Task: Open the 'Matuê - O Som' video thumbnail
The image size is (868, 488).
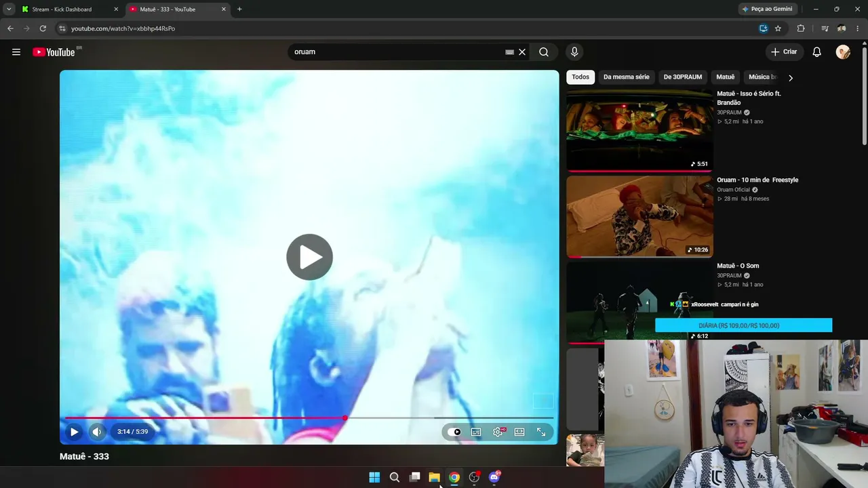Action: click(639, 302)
